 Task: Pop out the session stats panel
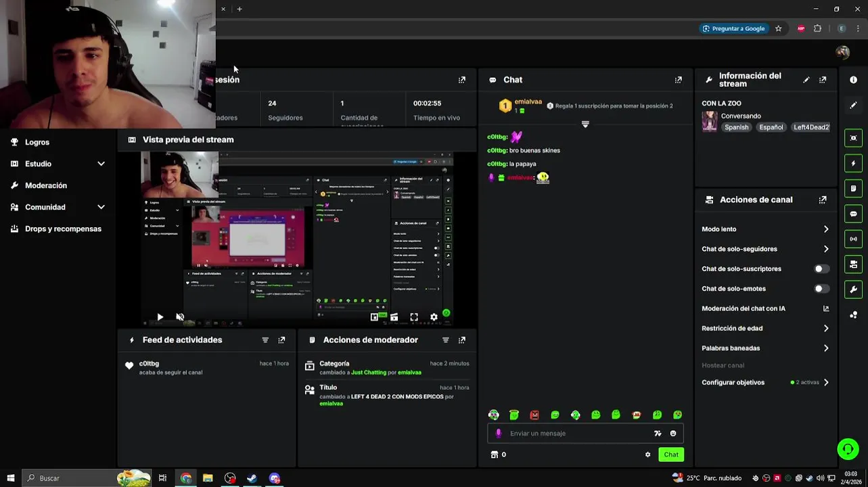(x=462, y=80)
